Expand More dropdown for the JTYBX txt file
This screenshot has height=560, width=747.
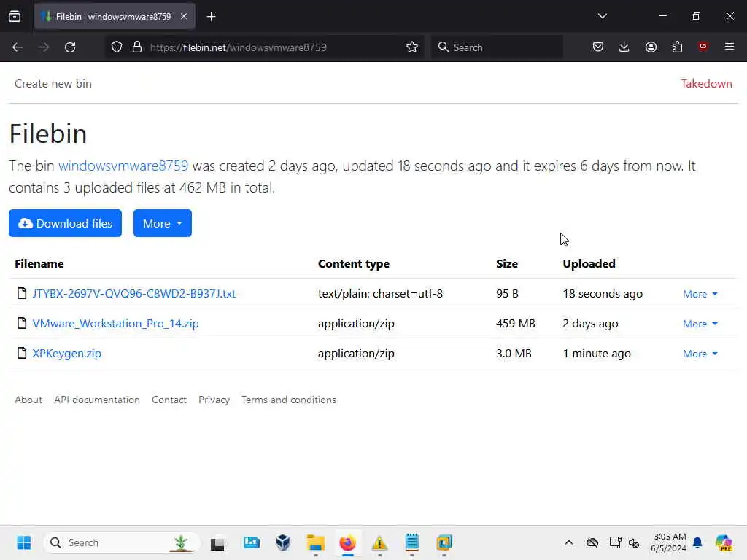point(700,294)
